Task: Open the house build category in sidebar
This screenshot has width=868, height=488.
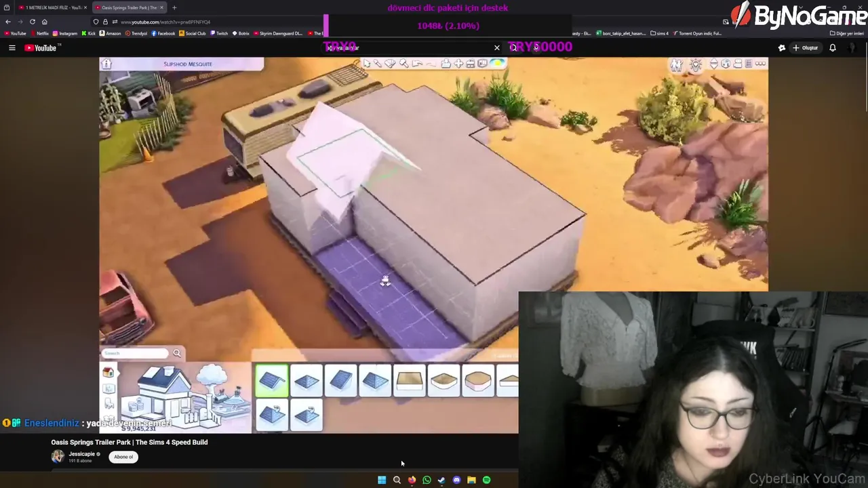Action: pos(108,372)
